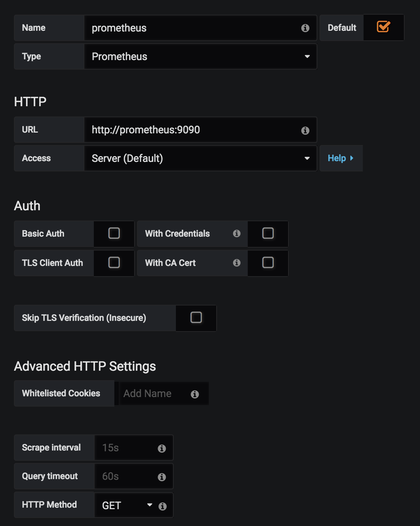Click the HTTP Method label

click(49, 505)
